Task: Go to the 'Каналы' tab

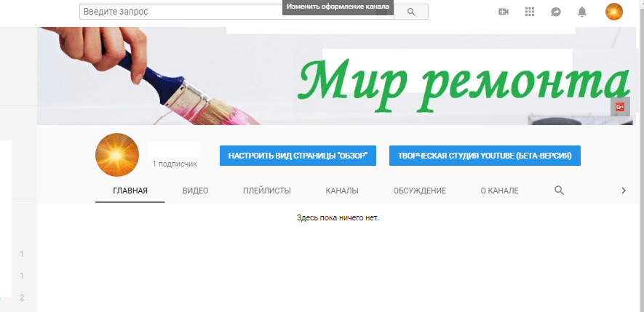Action: click(342, 191)
